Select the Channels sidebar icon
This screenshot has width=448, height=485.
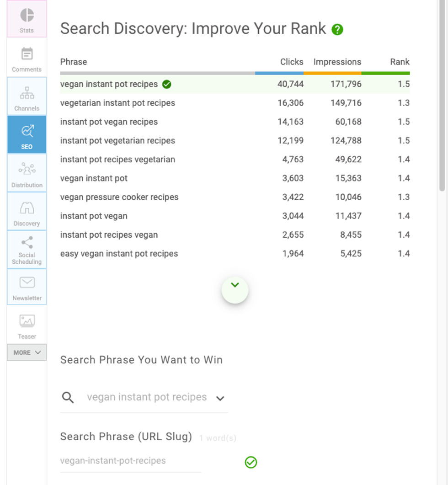27,97
